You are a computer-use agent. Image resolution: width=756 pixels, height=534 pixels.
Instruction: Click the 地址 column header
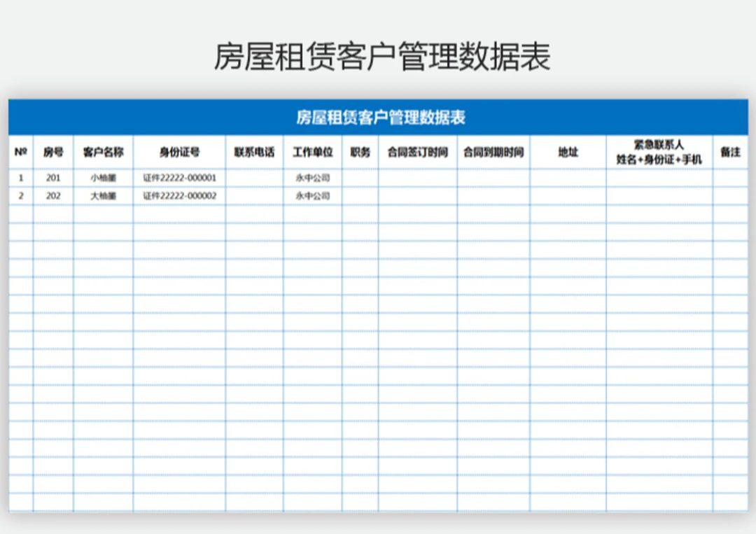568,152
